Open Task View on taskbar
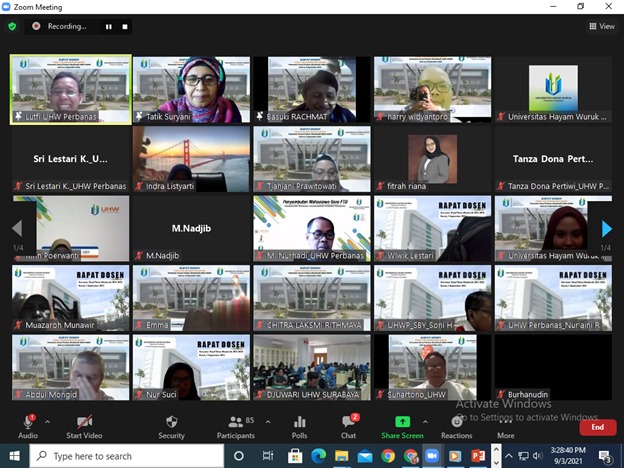 [268, 456]
